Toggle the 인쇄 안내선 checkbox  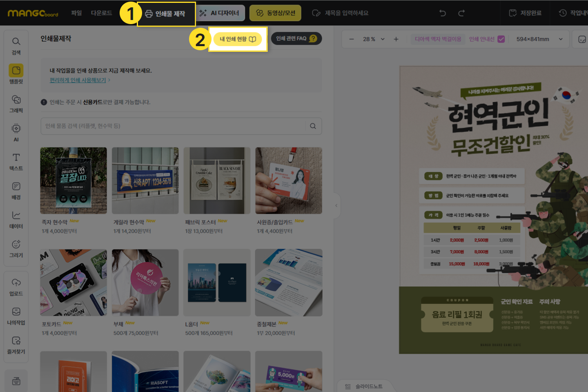[x=501, y=39]
